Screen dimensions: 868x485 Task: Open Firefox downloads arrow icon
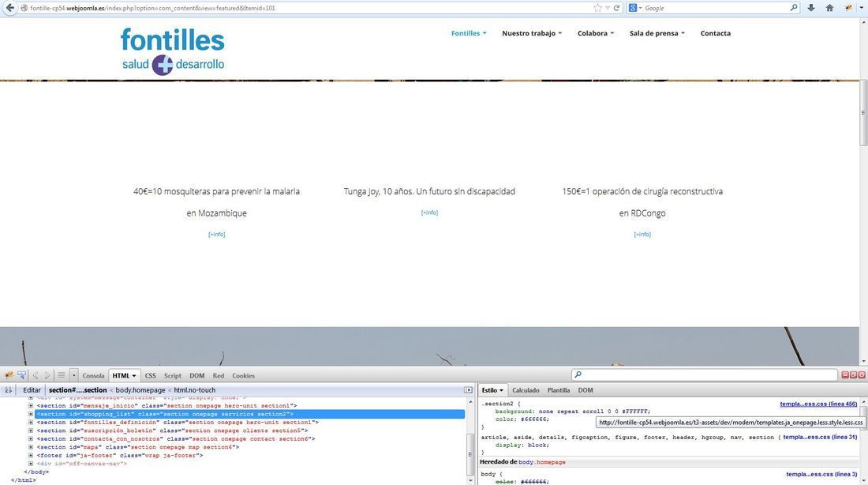(811, 8)
